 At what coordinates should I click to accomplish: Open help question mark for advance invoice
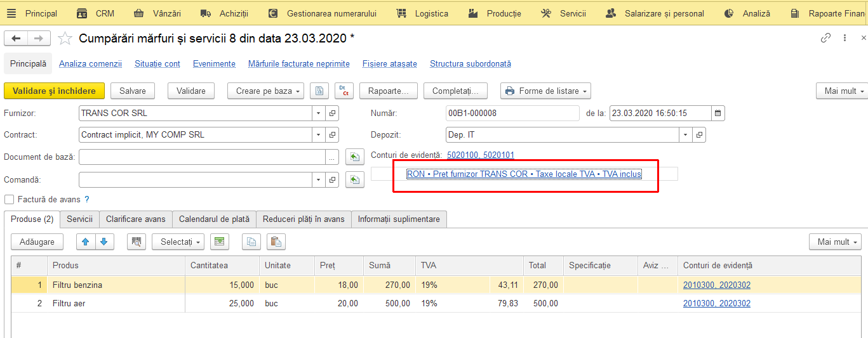[x=87, y=199]
